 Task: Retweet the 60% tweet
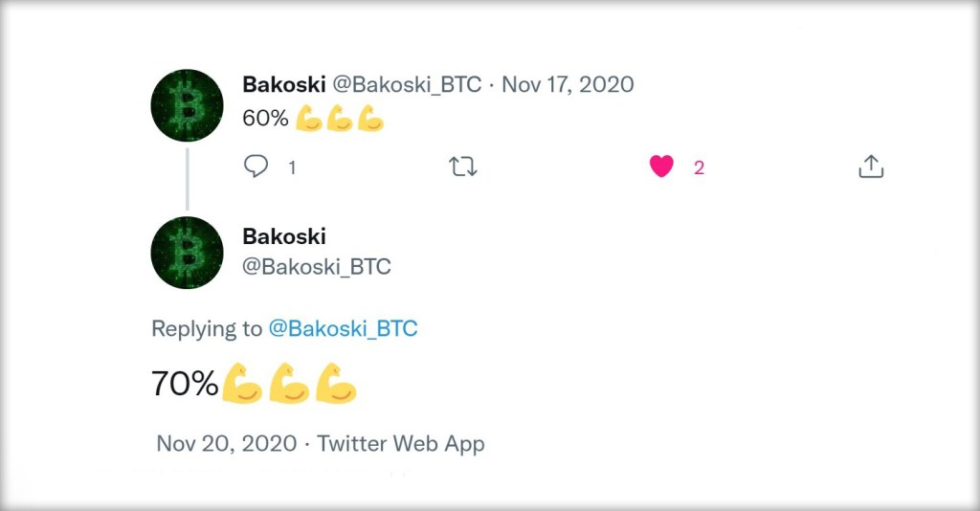[x=463, y=167]
